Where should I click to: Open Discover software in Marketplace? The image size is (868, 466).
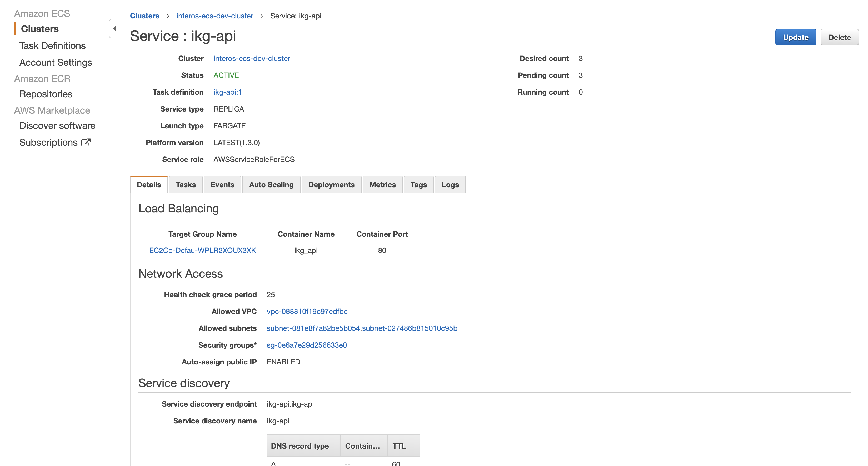[x=57, y=126]
